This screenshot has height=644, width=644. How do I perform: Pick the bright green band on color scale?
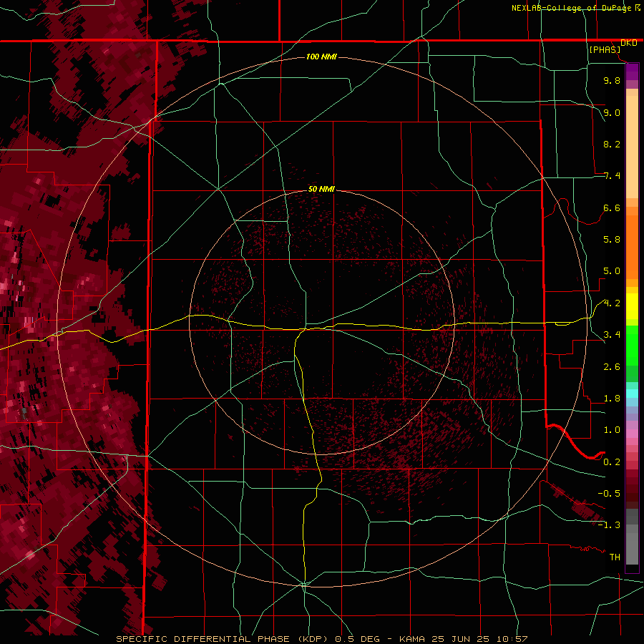[632, 345]
